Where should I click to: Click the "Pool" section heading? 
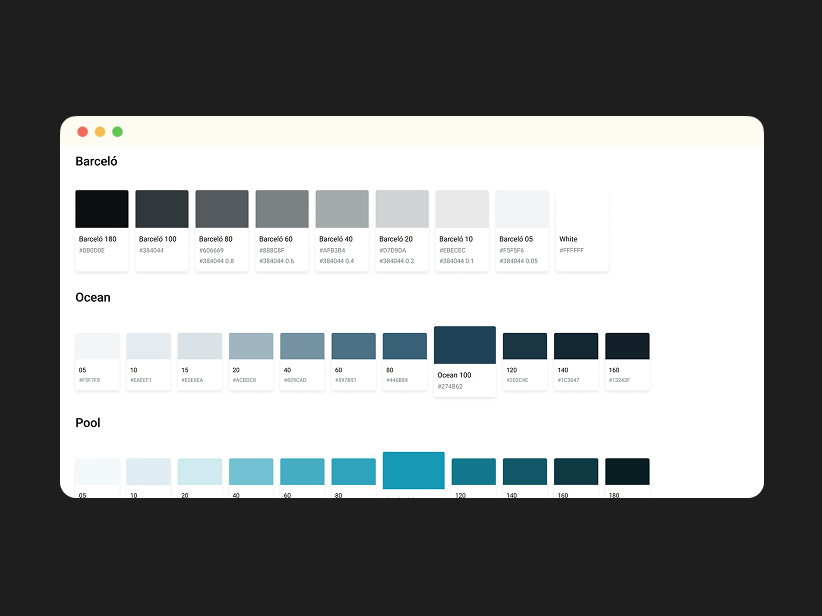point(88,423)
